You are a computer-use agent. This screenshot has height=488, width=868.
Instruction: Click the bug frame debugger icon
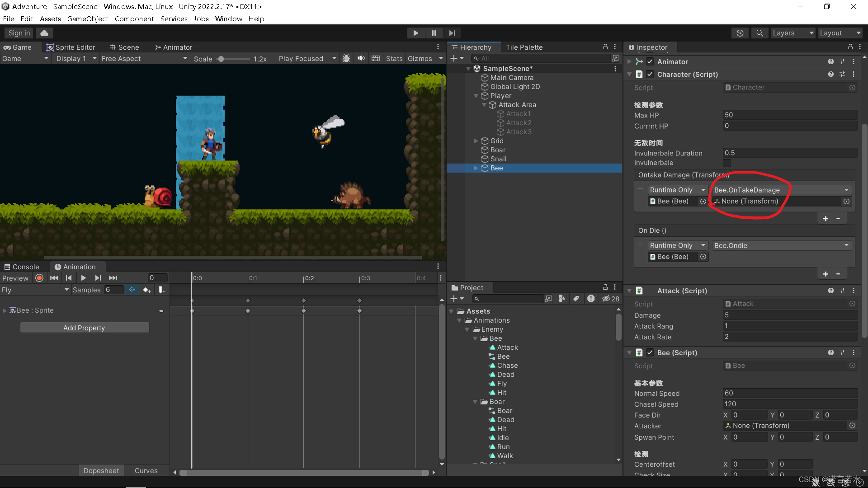[x=346, y=58]
